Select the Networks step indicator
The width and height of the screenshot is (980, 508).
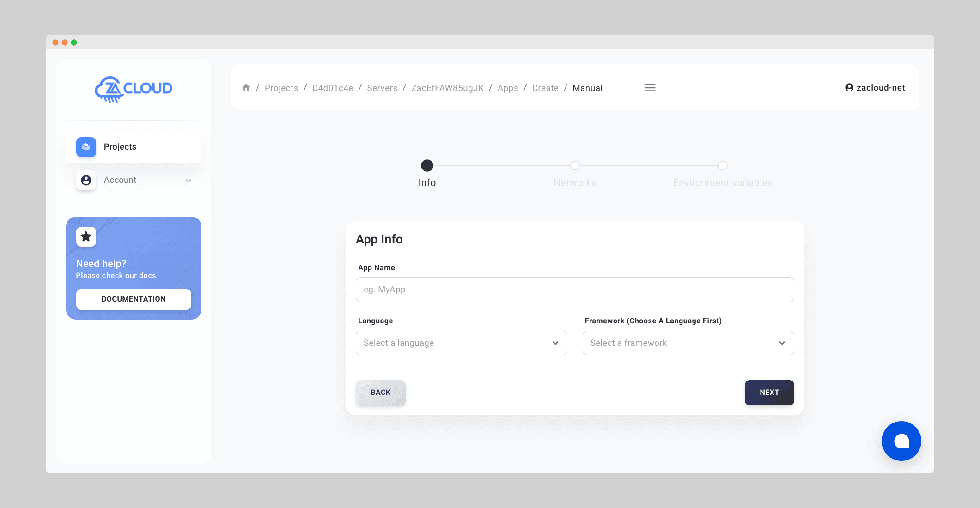coord(575,166)
